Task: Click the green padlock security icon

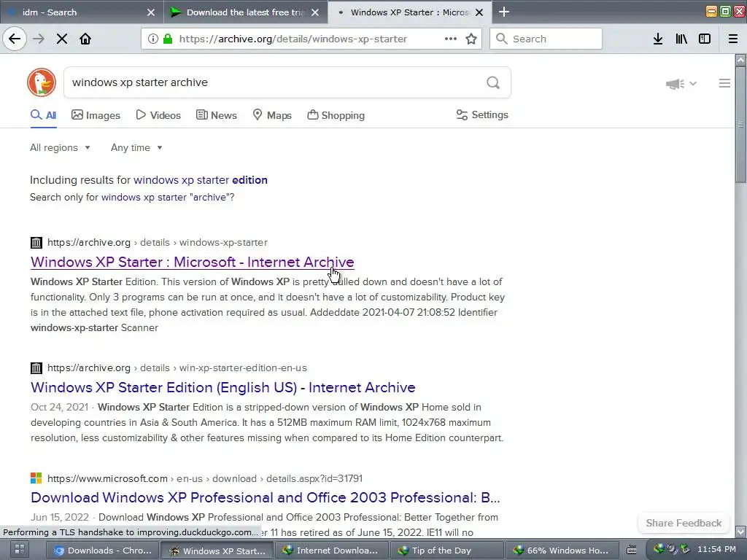Action: tap(168, 39)
